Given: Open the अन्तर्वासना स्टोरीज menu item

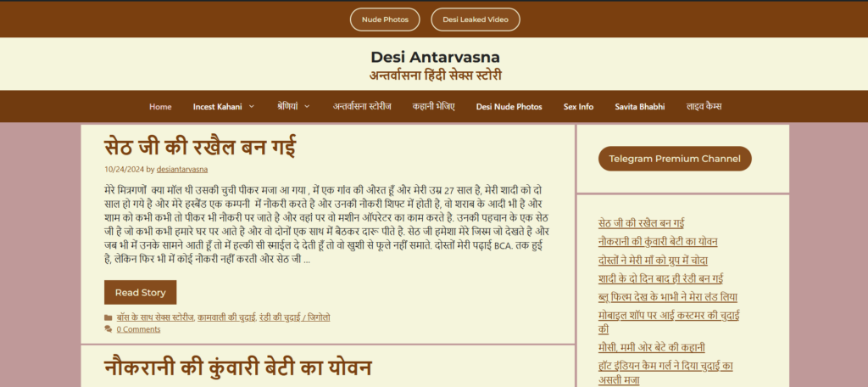Looking at the screenshot, I should (x=362, y=107).
